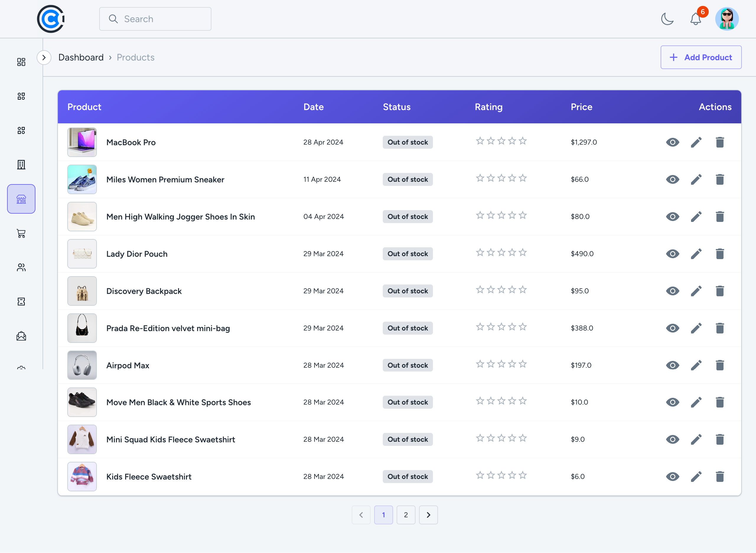756x553 pixels.
Task: Open the mail envelope sidebar icon
Action: pyautogui.click(x=21, y=336)
